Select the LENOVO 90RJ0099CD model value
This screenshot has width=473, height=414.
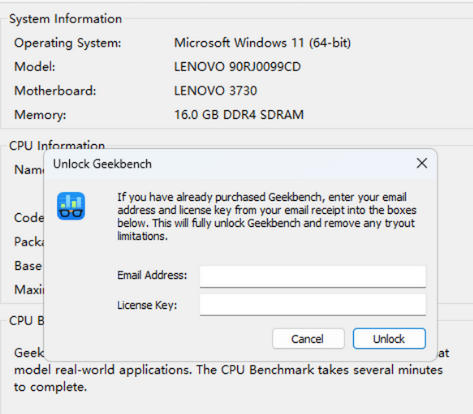pos(237,67)
